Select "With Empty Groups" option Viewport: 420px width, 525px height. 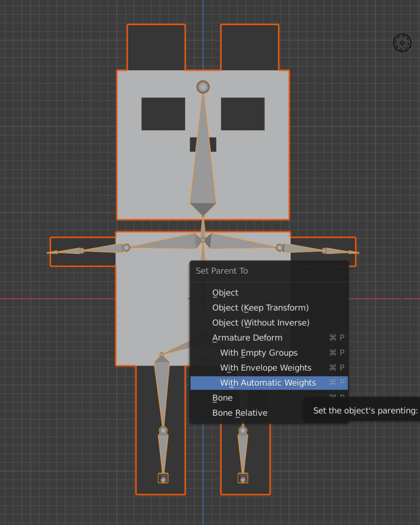[x=258, y=353]
